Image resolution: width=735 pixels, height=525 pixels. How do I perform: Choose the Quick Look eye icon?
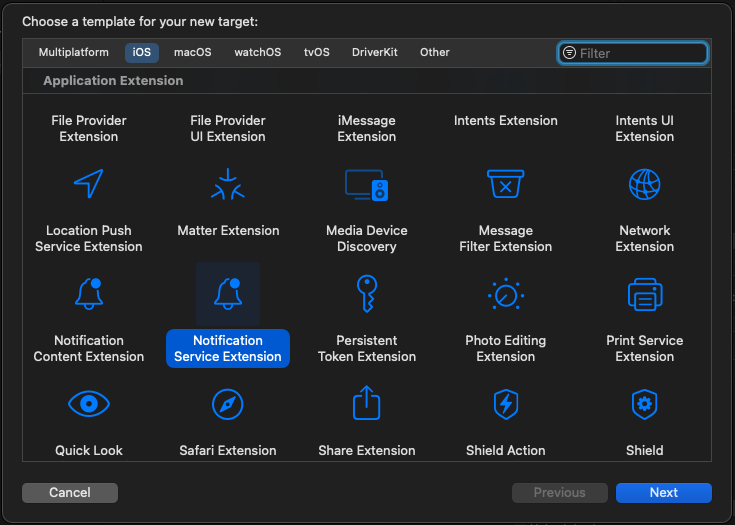89,404
